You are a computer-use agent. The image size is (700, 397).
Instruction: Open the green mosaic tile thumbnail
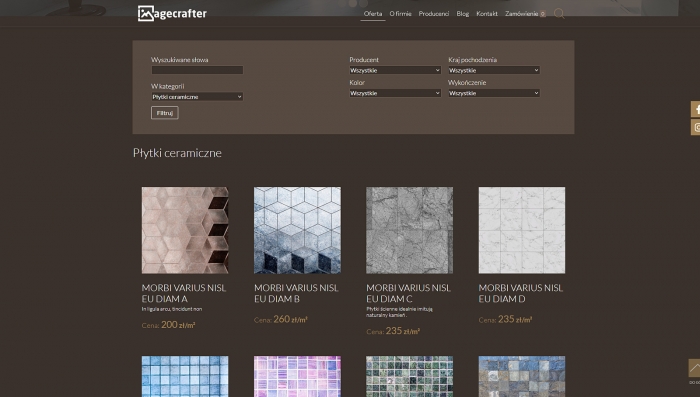point(409,376)
